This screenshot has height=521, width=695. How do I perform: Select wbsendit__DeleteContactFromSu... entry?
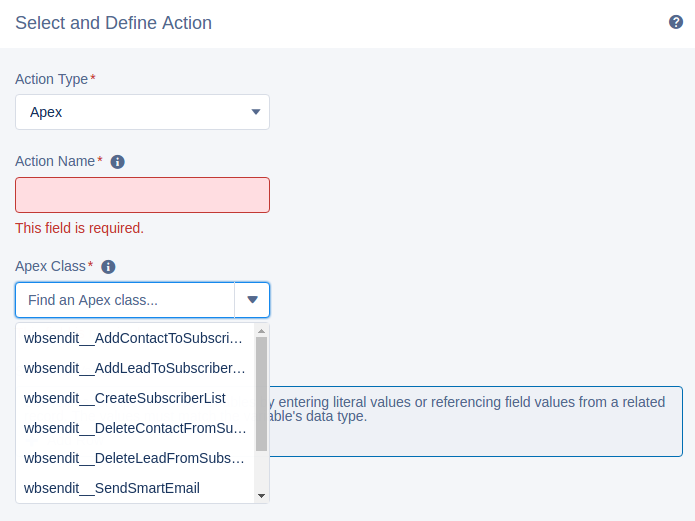pos(134,428)
